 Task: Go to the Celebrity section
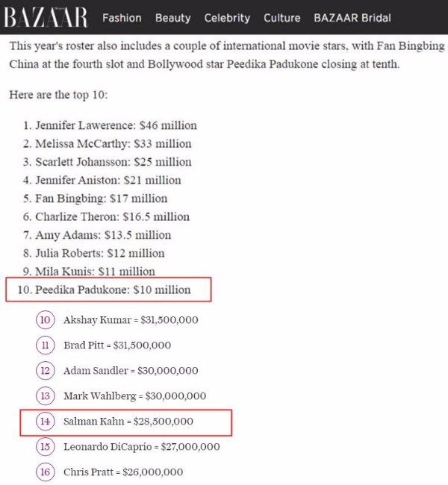[x=227, y=18]
